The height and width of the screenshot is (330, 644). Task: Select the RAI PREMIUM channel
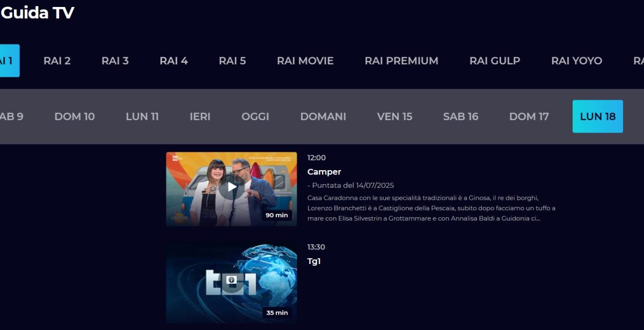(x=401, y=61)
